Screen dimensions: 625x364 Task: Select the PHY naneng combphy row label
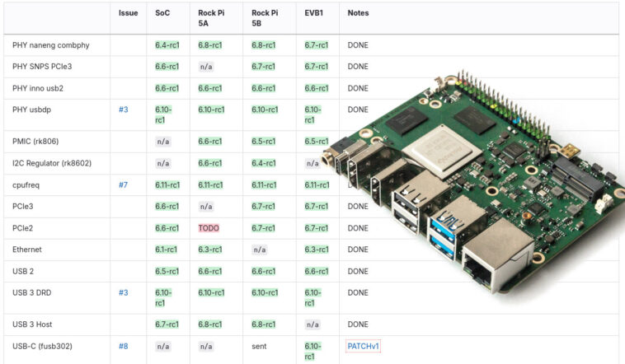tap(49, 45)
